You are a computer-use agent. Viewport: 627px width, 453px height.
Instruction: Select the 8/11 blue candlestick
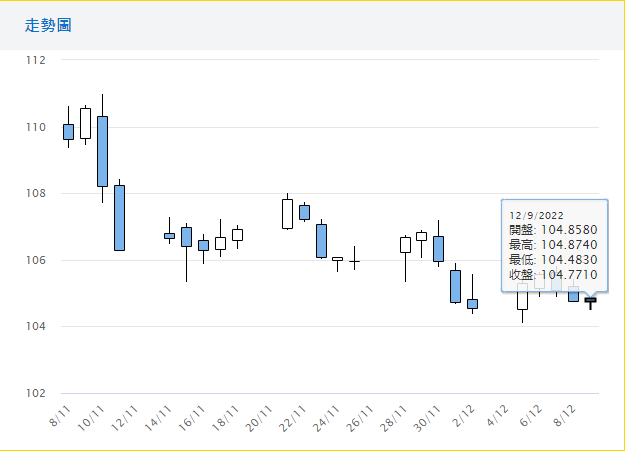[68, 131]
